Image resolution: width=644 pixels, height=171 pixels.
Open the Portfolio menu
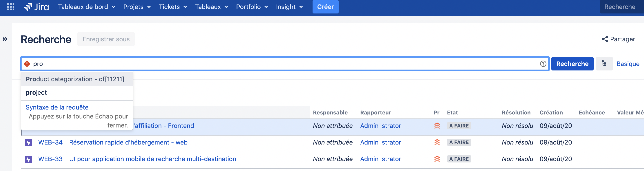[252, 7]
